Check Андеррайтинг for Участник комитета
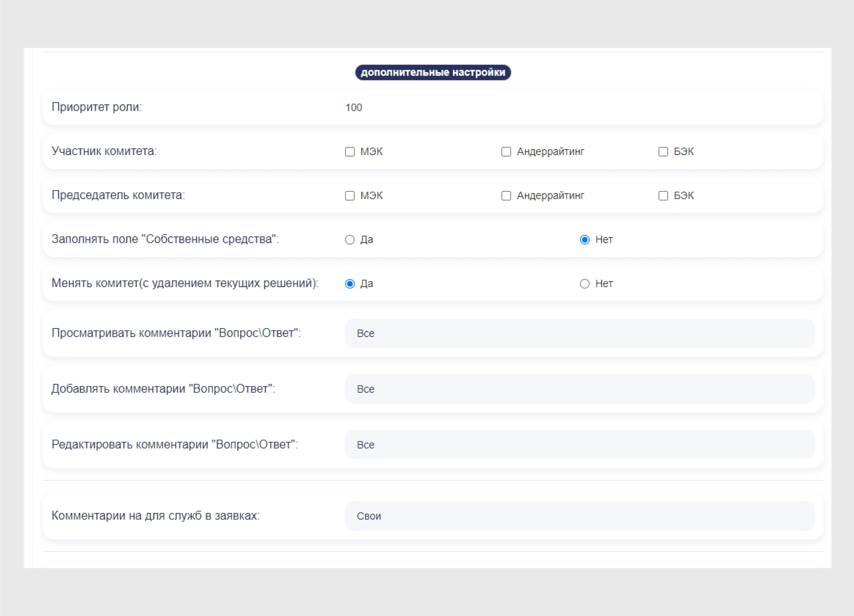The image size is (854, 616). point(506,152)
